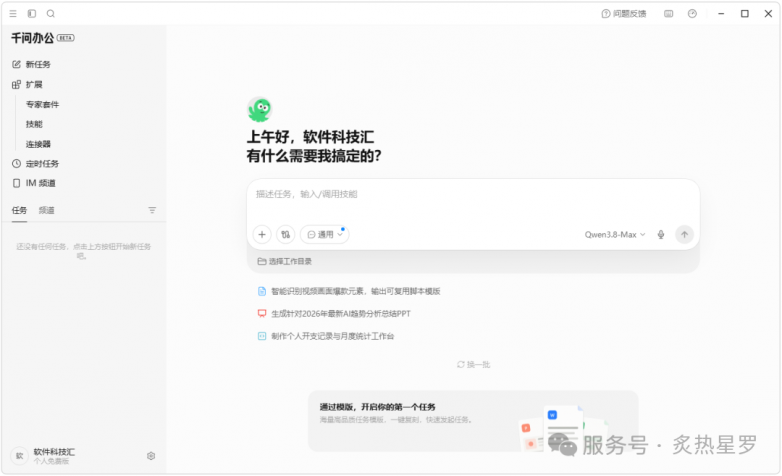Expand the 扩展 sidebar section
This screenshot has width=782, height=476.
27,84
